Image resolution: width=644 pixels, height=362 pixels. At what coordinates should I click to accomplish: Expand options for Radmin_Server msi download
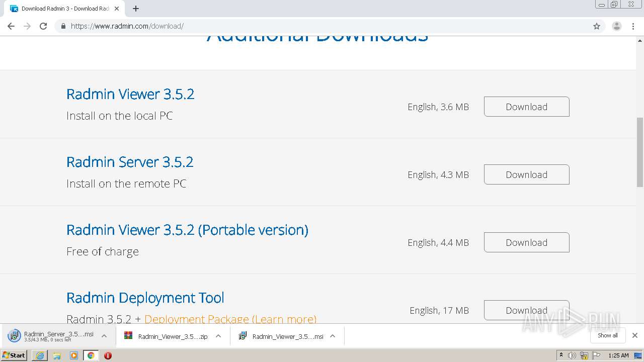104,336
